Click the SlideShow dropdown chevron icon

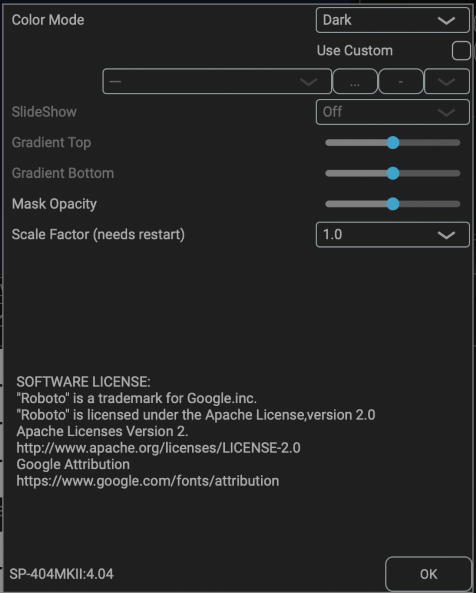446,112
